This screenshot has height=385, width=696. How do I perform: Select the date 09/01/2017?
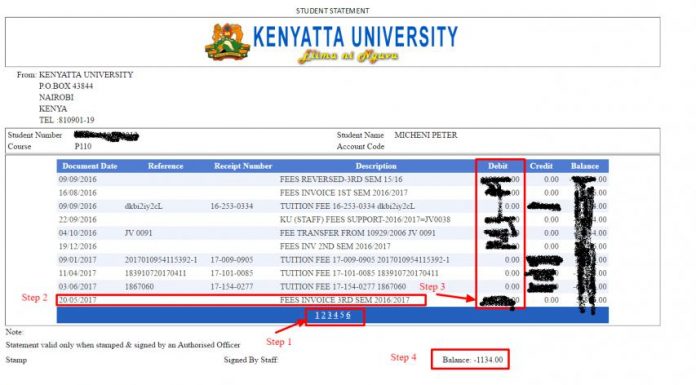point(78,260)
